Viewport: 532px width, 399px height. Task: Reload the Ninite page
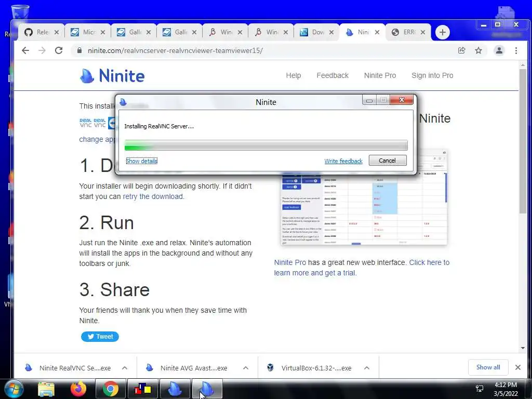coord(59,50)
